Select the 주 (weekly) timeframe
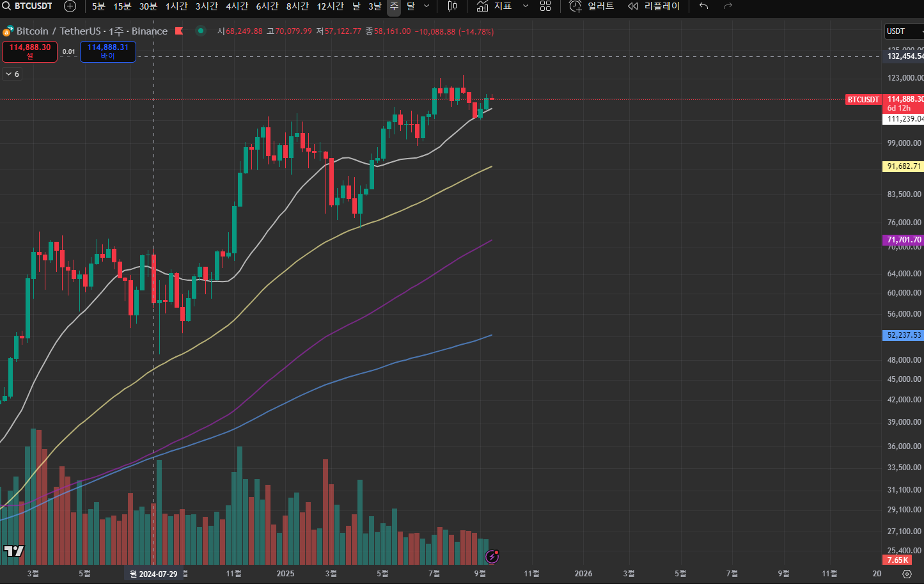The width and height of the screenshot is (924, 584). (394, 6)
